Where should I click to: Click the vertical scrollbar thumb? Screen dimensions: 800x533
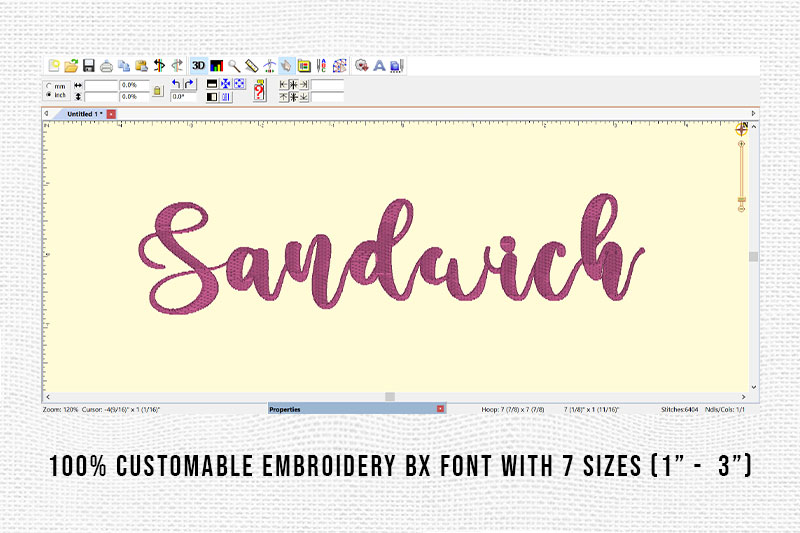pos(754,257)
